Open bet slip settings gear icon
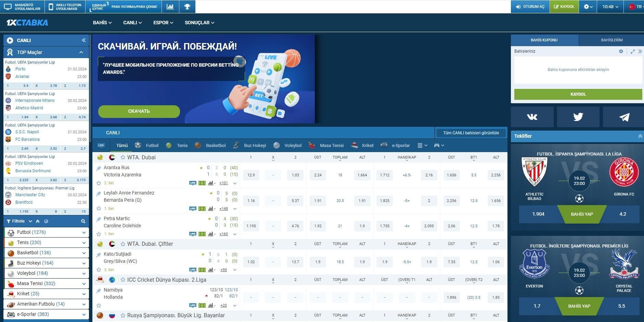The height and width of the screenshot is (322, 644). (x=621, y=51)
